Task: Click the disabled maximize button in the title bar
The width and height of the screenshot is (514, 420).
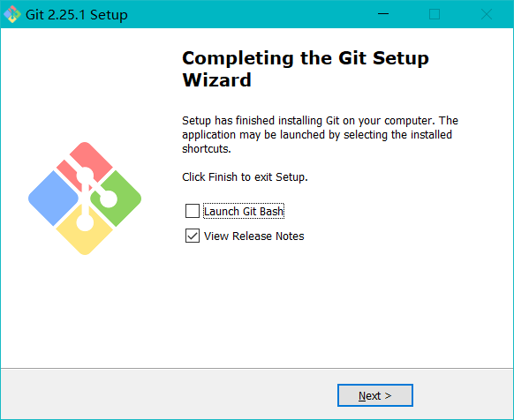Action: (435, 14)
